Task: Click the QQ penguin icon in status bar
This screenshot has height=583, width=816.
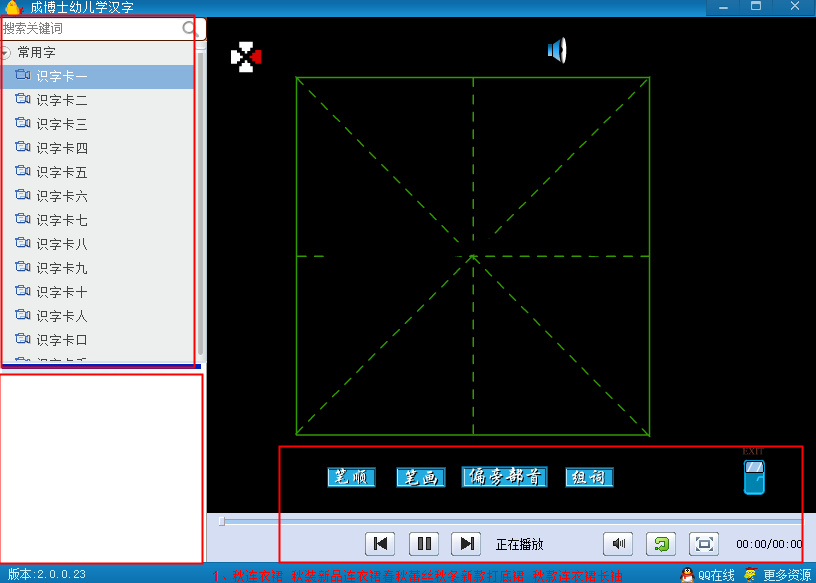Action: [687, 575]
